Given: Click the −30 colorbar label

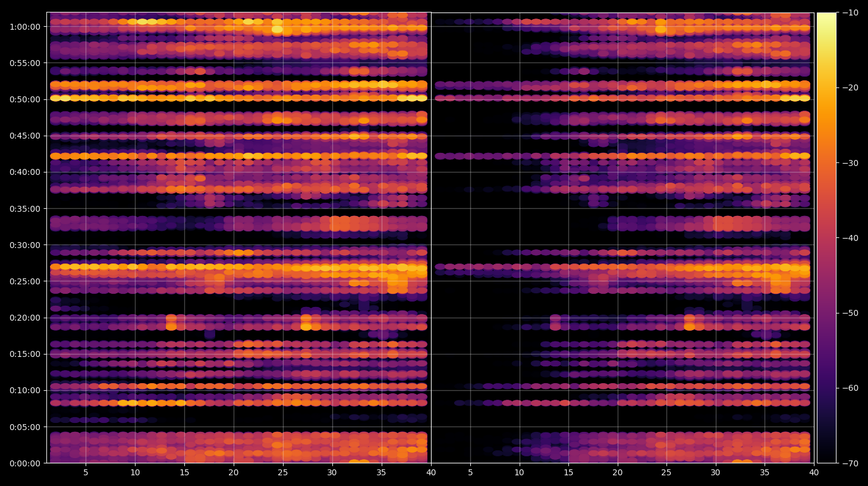Looking at the screenshot, I should [x=851, y=163].
